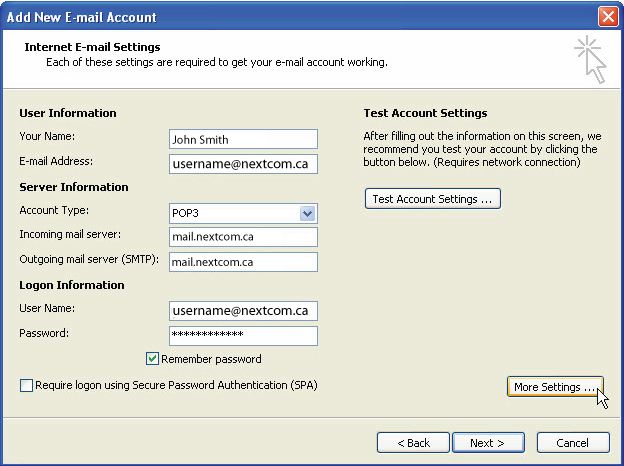Click the Require logon using SPA label
The width and height of the screenshot is (624, 466).
(x=176, y=385)
